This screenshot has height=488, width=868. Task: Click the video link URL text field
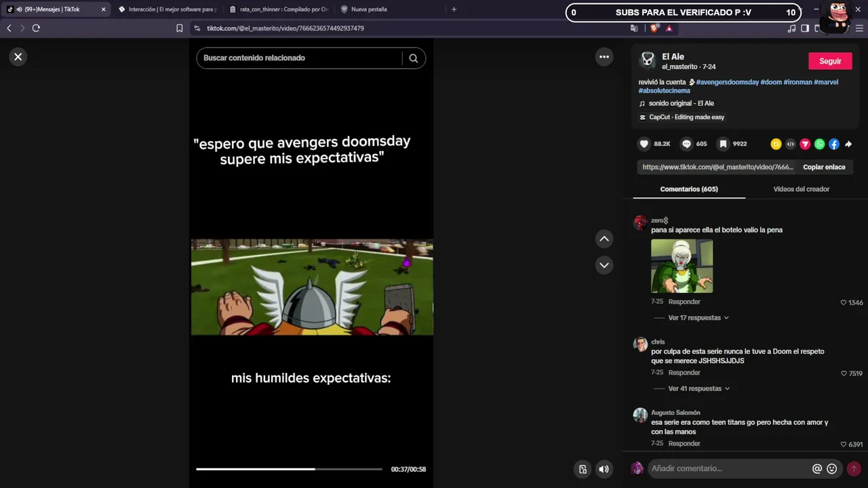(717, 167)
